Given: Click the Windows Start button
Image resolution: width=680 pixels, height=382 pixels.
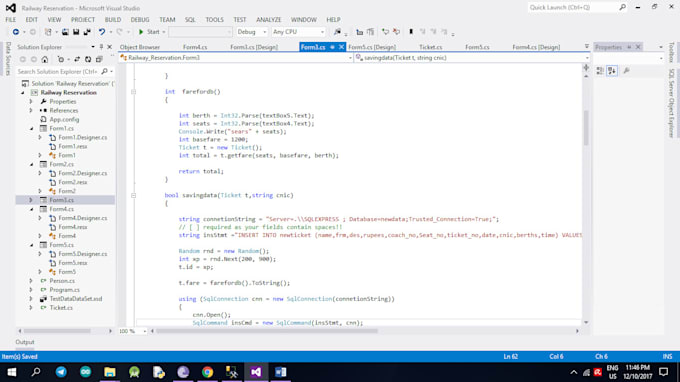Looking at the screenshot, I should coord(12,372).
